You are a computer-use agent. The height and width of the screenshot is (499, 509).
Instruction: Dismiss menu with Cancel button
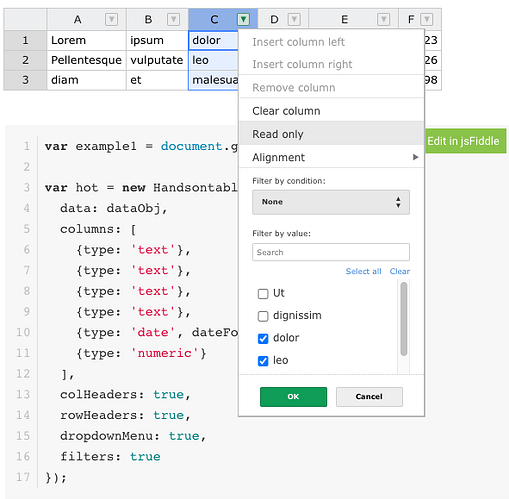click(x=369, y=397)
